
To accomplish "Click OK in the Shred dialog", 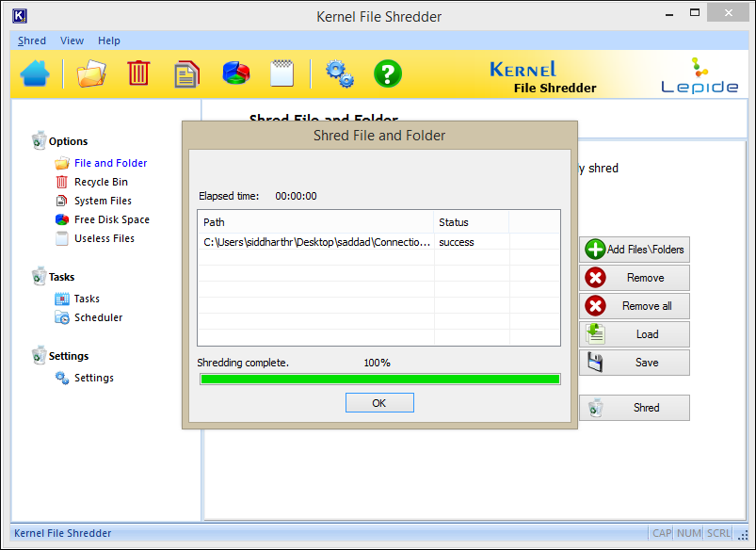I will [x=379, y=403].
